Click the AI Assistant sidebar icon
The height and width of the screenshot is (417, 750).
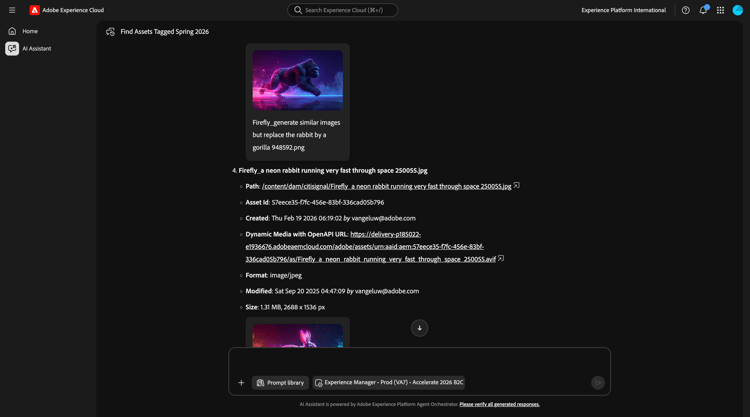(12, 48)
